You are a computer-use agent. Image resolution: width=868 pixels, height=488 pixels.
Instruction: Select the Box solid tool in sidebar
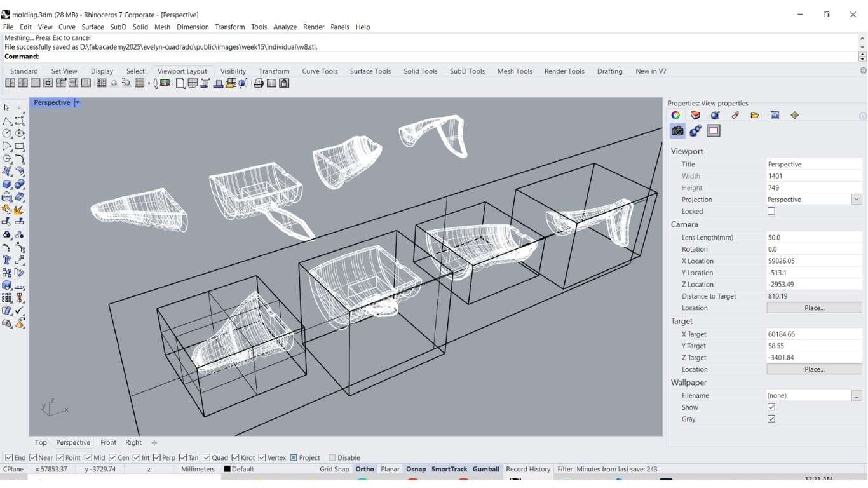pos(6,184)
